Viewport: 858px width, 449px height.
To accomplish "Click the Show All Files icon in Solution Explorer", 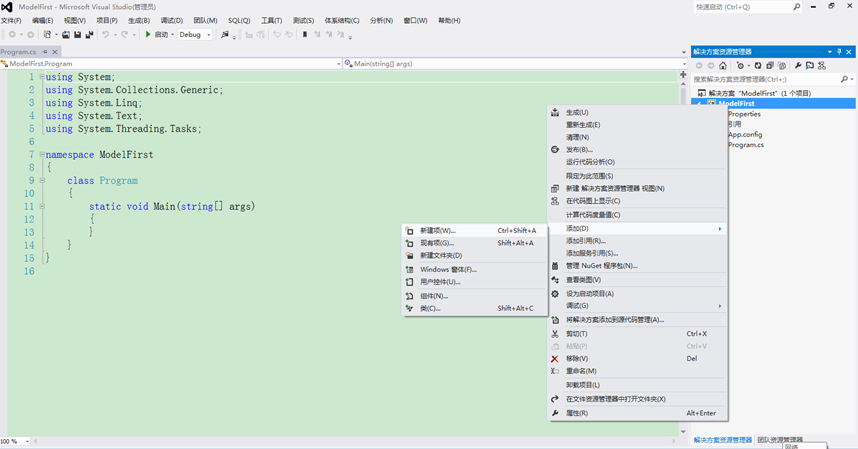I will click(782, 66).
